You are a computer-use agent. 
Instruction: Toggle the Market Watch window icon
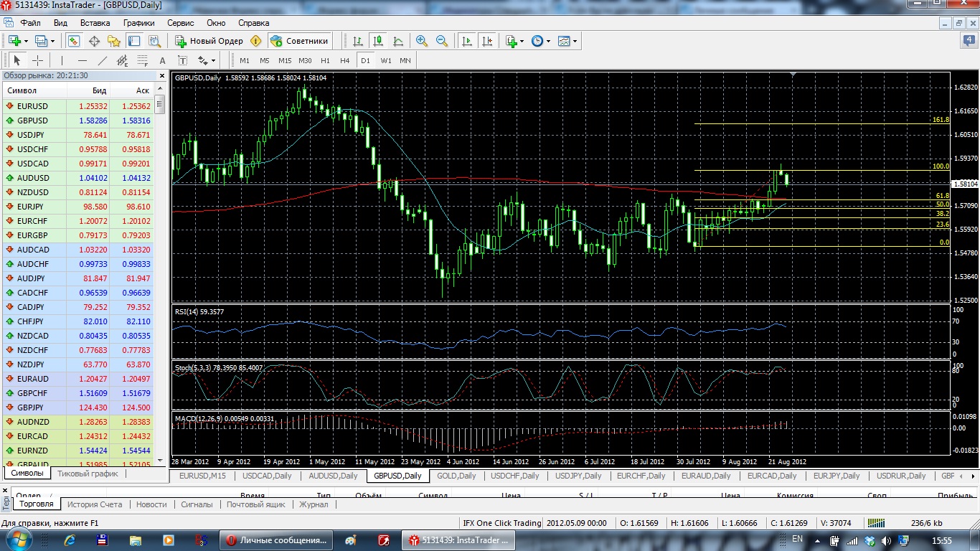tap(74, 41)
